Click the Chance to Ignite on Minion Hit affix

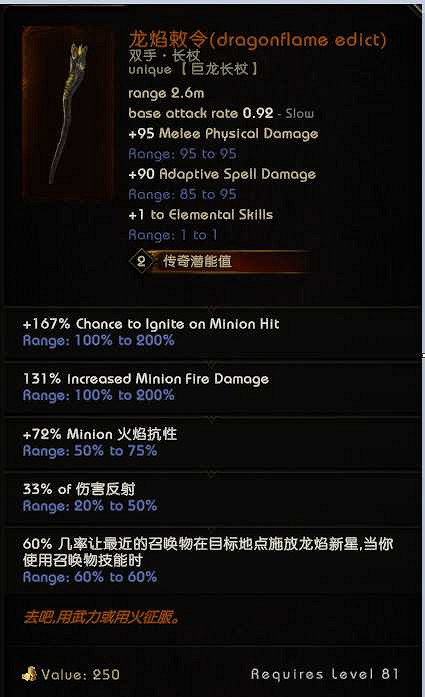[151, 324]
